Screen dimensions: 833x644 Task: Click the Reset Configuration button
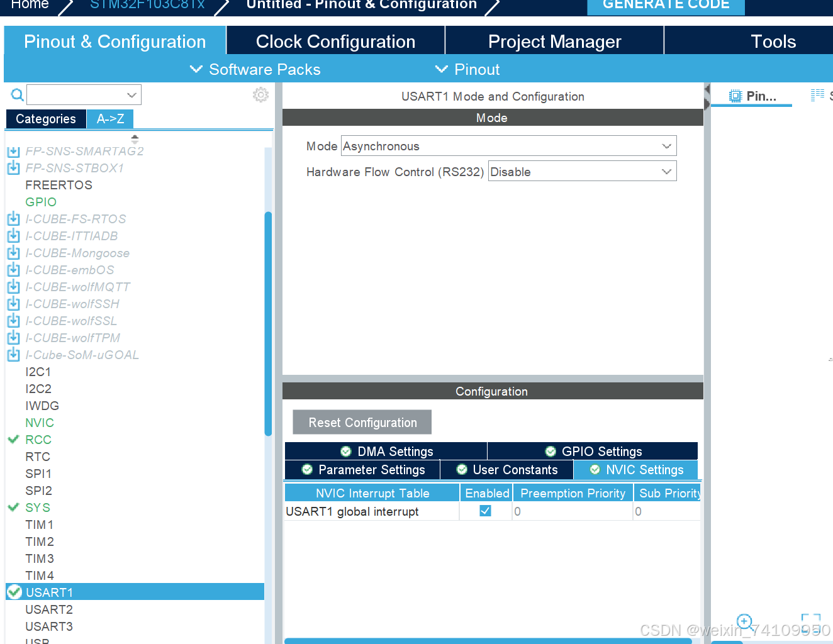362,422
